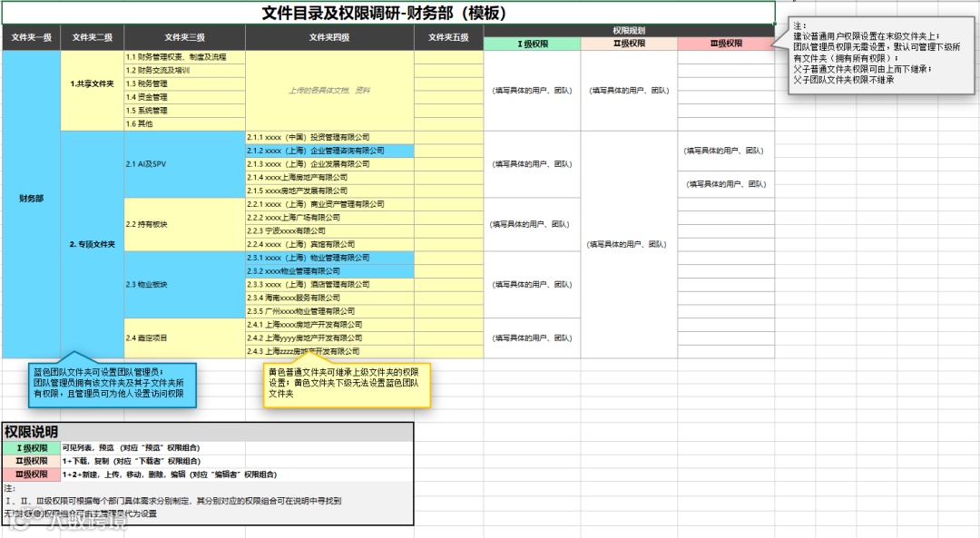Viewport: 980px width, 538px height.
Task: Select Ⅱ级权限 user cell for 1.共享文件夹 rows
Action: click(x=629, y=91)
